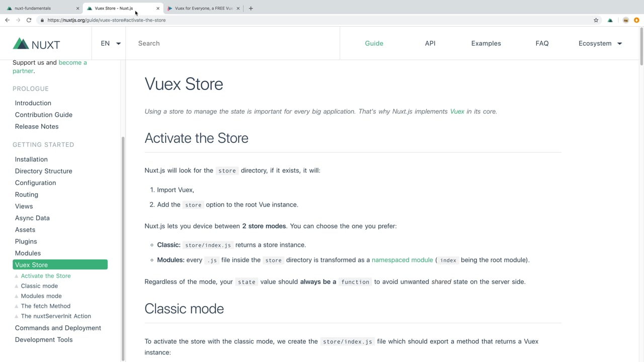Viewport: 644px width, 362px height.
Task: Reload the page with refresh icon
Action: pos(29,20)
